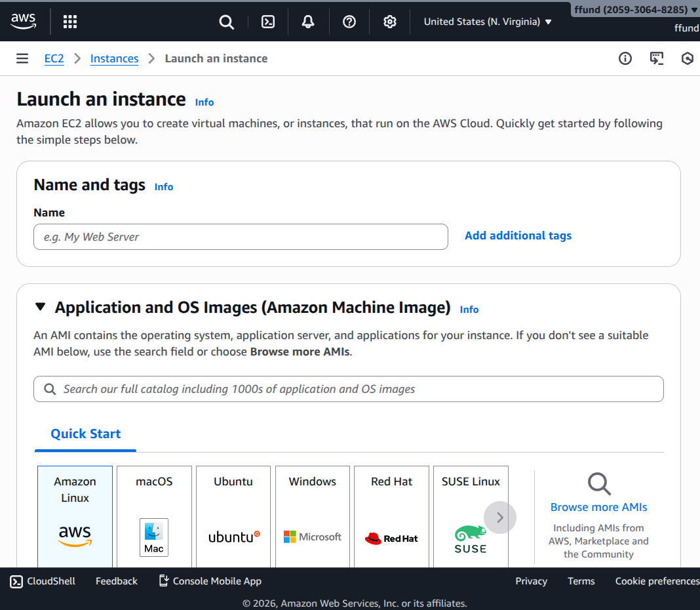
Task: Launch CloudShell from the top bar icon
Action: click(x=268, y=22)
